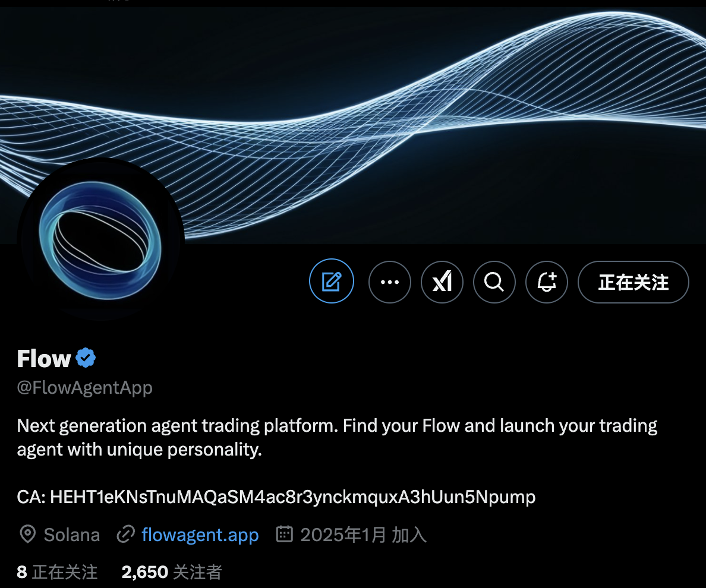Open the three-dot more options menu
The height and width of the screenshot is (588, 706).
(x=389, y=282)
